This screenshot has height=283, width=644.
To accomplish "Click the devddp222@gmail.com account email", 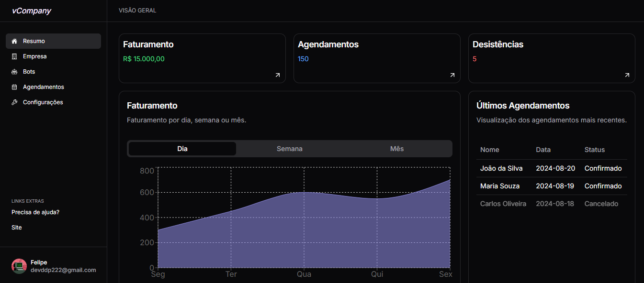I will click(63, 270).
